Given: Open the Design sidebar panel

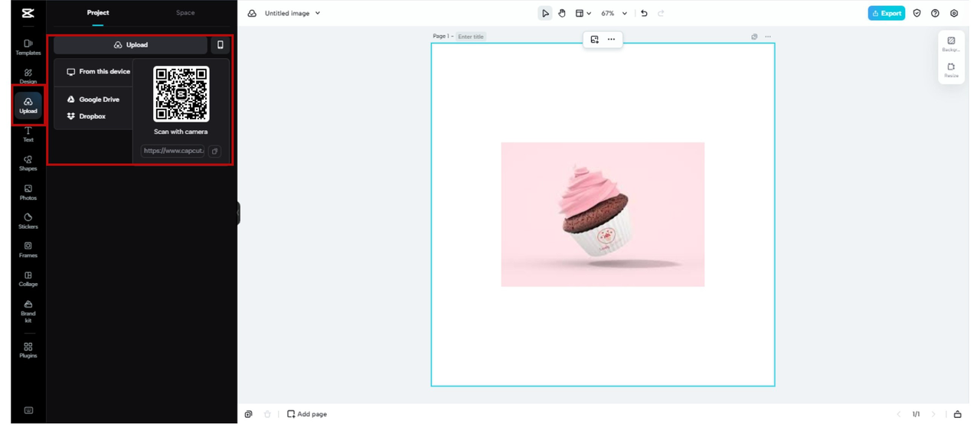Looking at the screenshot, I should pos(28,76).
